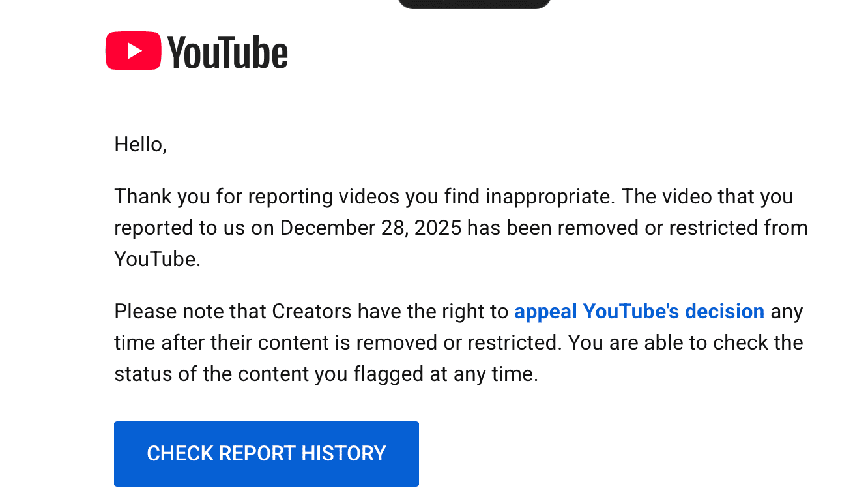Click the "Hello," greeting line
This screenshot has height=497, width=868.
[x=141, y=144]
